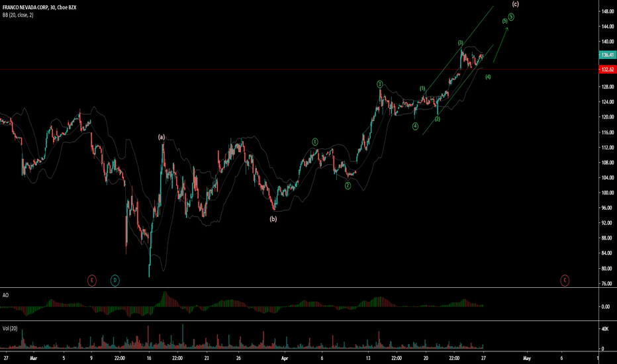
Task: Click the 0.00 AO scale label
Action: (x=606, y=306)
